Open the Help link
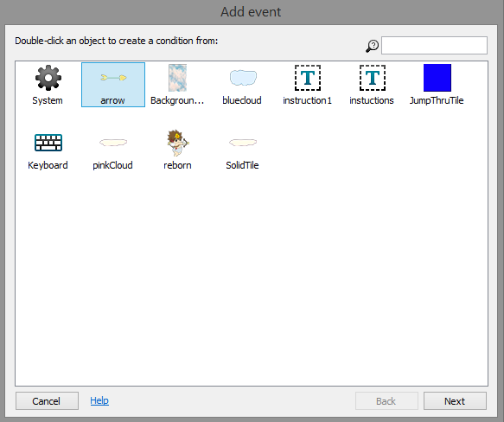 (x=99, y=400)
